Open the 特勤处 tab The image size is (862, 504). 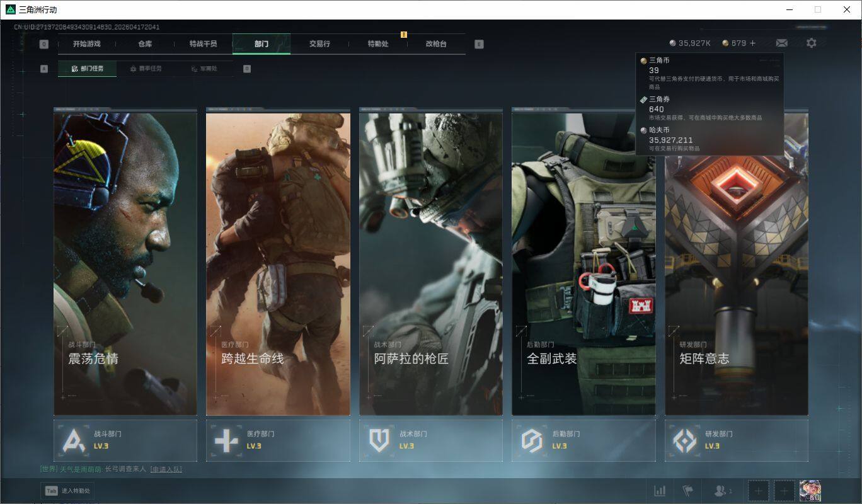(378, 44)
